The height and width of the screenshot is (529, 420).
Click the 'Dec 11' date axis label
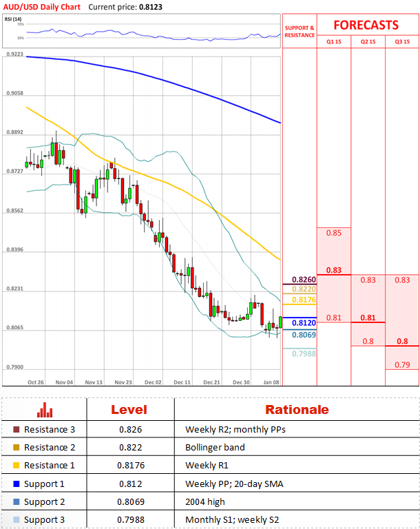182,382
